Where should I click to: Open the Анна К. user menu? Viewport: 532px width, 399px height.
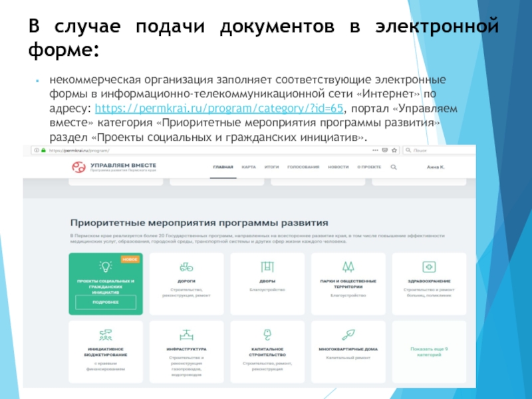436,168
